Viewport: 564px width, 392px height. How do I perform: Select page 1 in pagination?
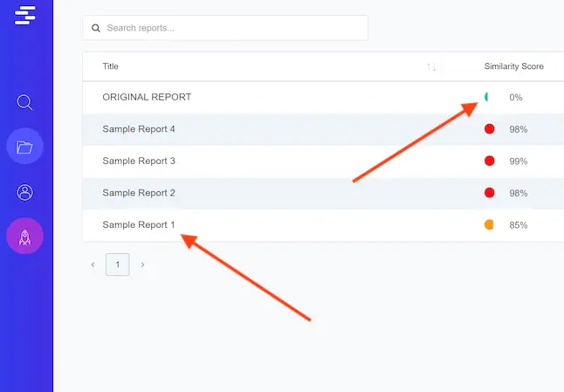[x=117, y=265]
